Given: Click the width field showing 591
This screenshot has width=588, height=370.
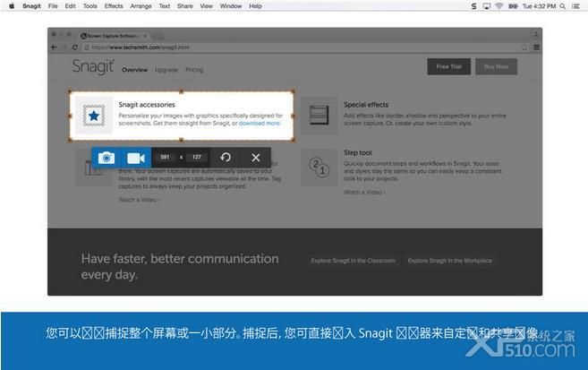Looking at the screenshot, I should (x=165, y=158).
